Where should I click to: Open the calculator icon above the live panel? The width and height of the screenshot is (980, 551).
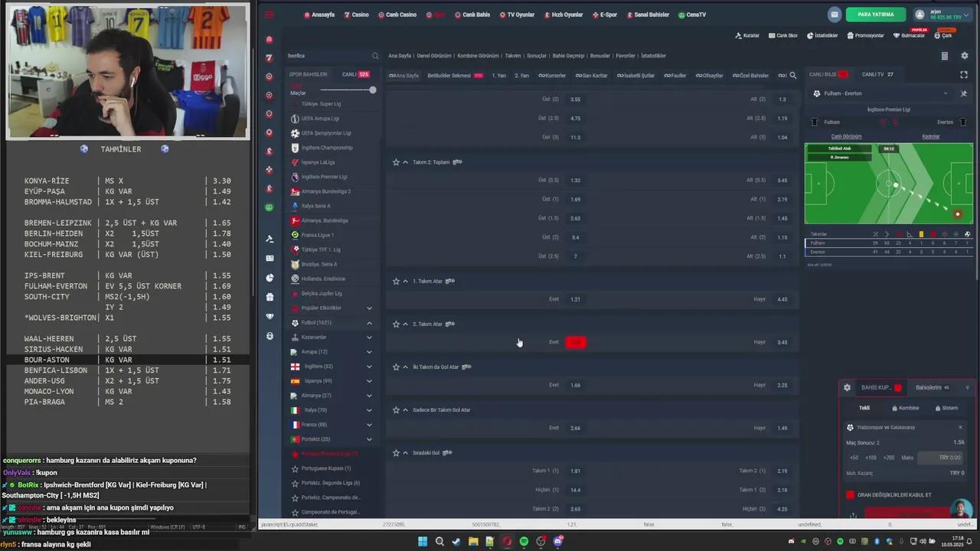[944, 56]
